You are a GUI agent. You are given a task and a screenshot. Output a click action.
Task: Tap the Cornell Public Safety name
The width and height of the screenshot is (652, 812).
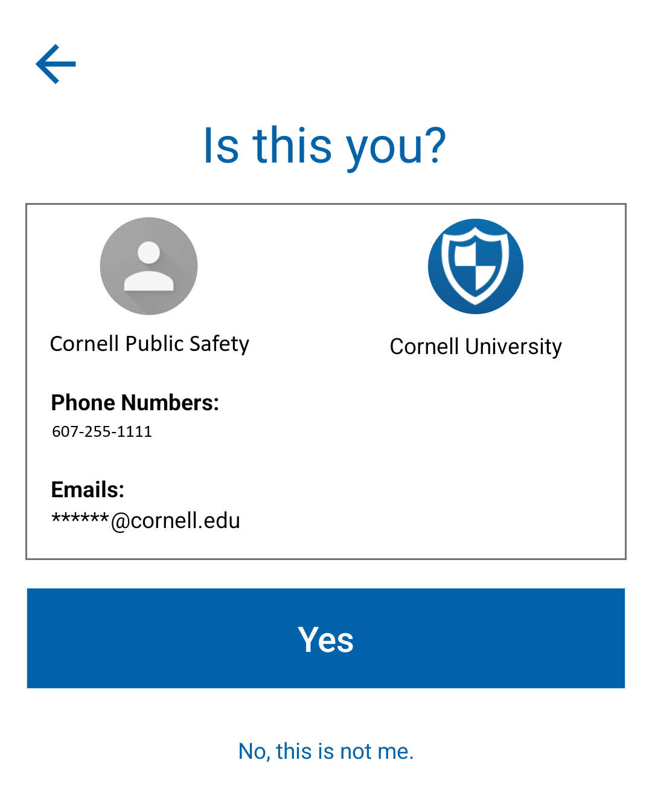click(x=149, y=344)
